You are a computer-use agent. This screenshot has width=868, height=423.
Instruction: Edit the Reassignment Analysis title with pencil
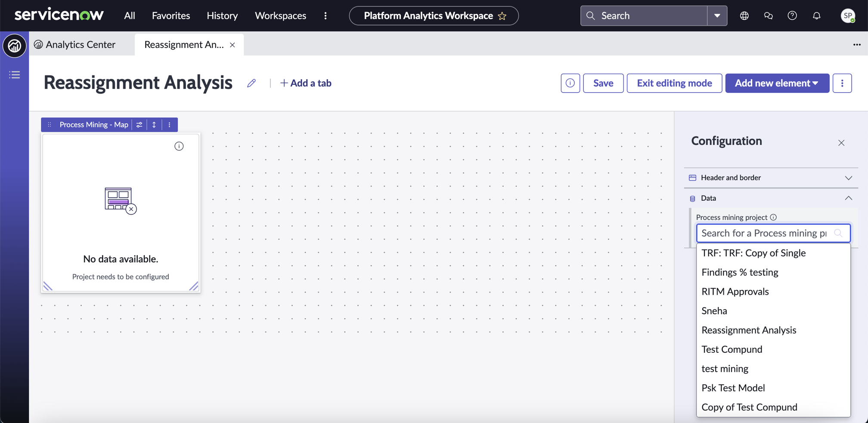[x=251, y=83]
